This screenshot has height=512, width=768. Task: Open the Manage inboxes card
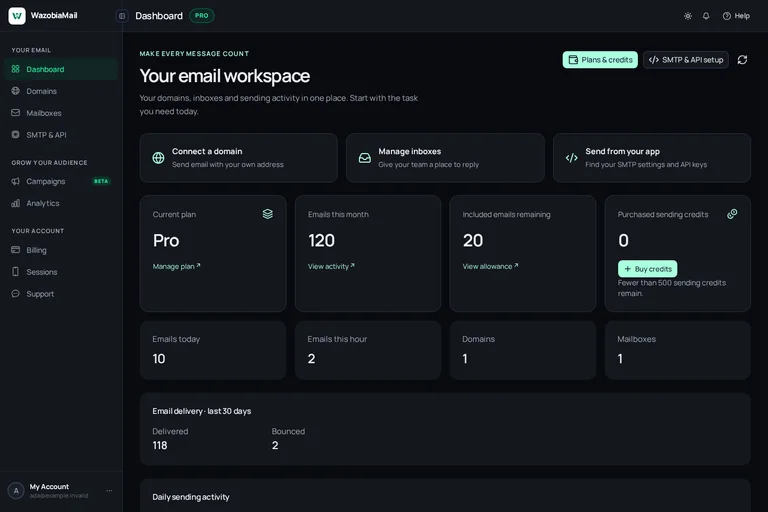[445, 158]
